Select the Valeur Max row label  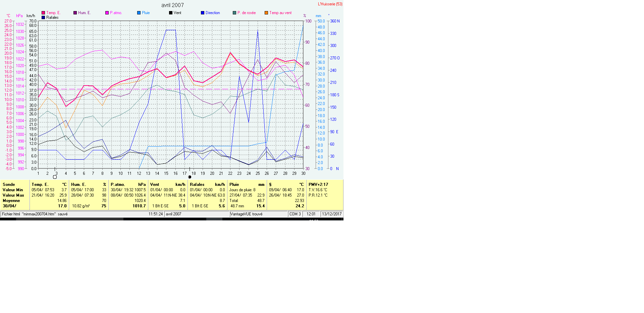click(x=13, y=195)
